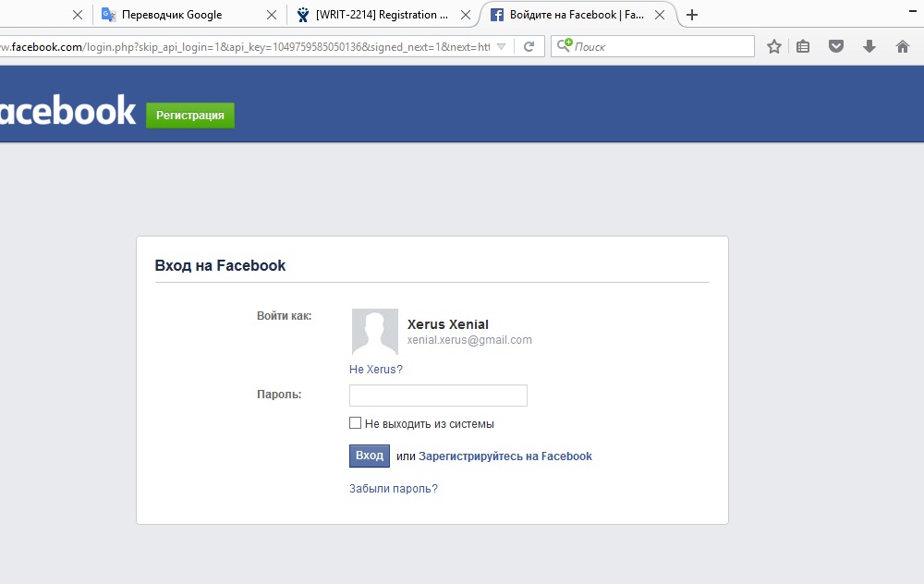This screenshot has height=584, width=924.
Task: Bookmark this page with the star icon
Action: point(773,46)
